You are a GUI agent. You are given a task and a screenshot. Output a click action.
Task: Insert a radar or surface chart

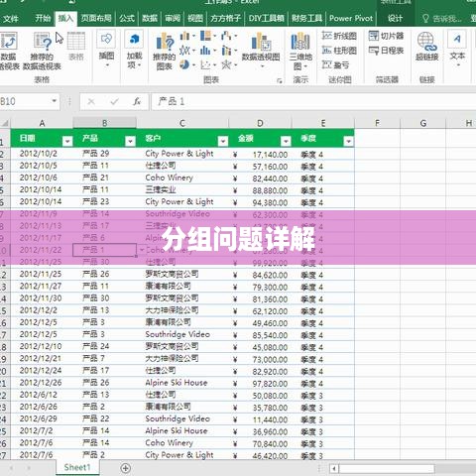click(x=226, y=64)
